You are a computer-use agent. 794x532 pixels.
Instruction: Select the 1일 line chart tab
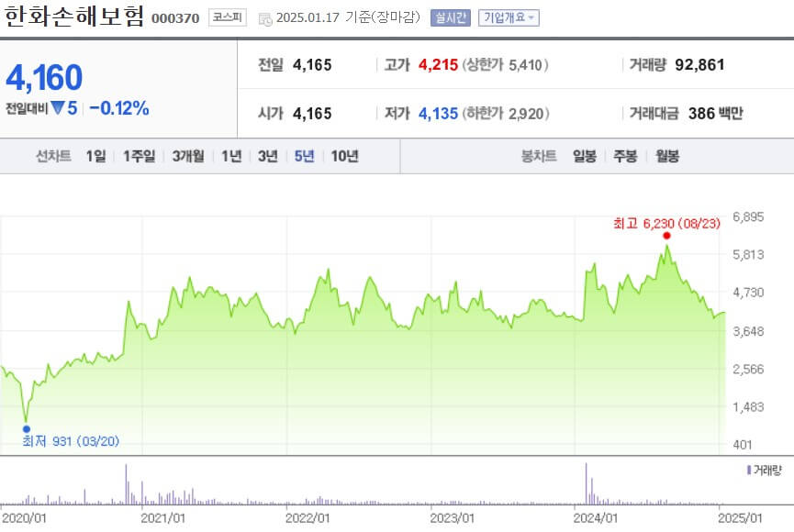pos(95,156)
